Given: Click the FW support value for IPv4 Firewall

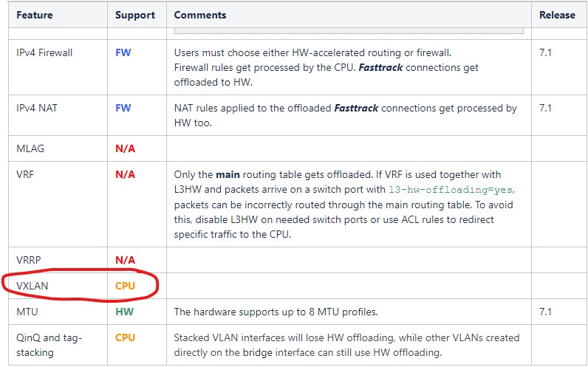Looking at the screenshot, I should (x=123, y=53).
